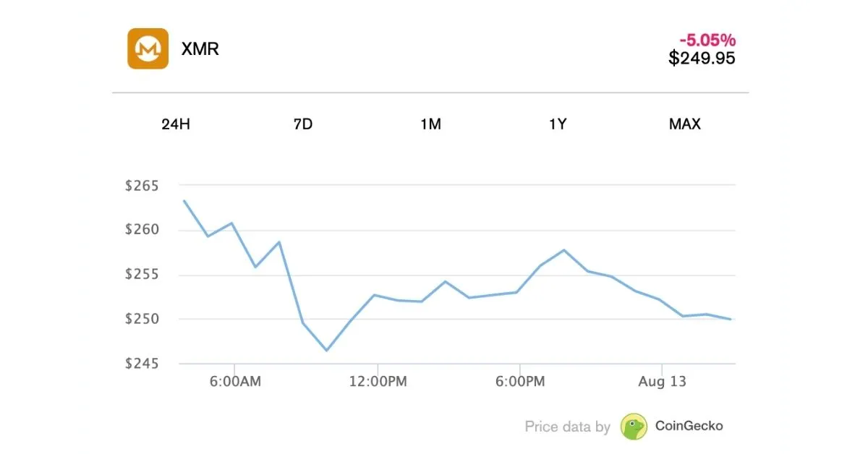
Task: Click the orange Monero XMR logo icon
Action: tap(148, 49)
